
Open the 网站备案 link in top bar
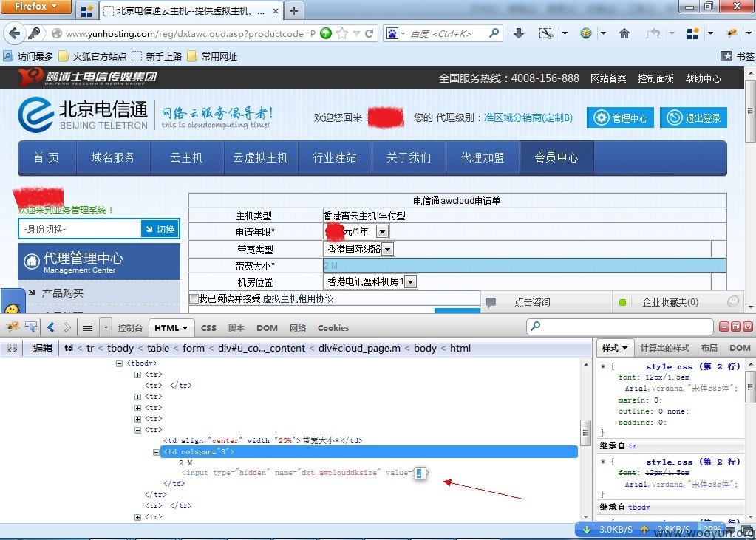tap(608, 78)
